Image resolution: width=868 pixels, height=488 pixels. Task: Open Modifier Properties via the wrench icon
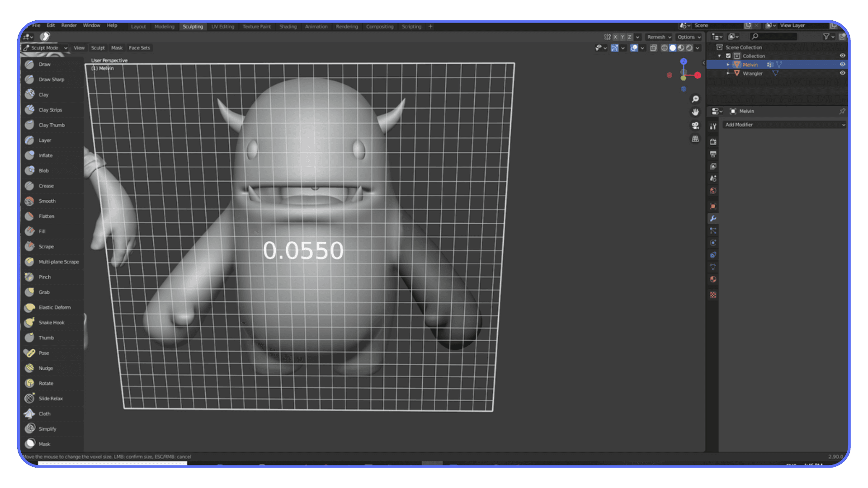[713, 219]
